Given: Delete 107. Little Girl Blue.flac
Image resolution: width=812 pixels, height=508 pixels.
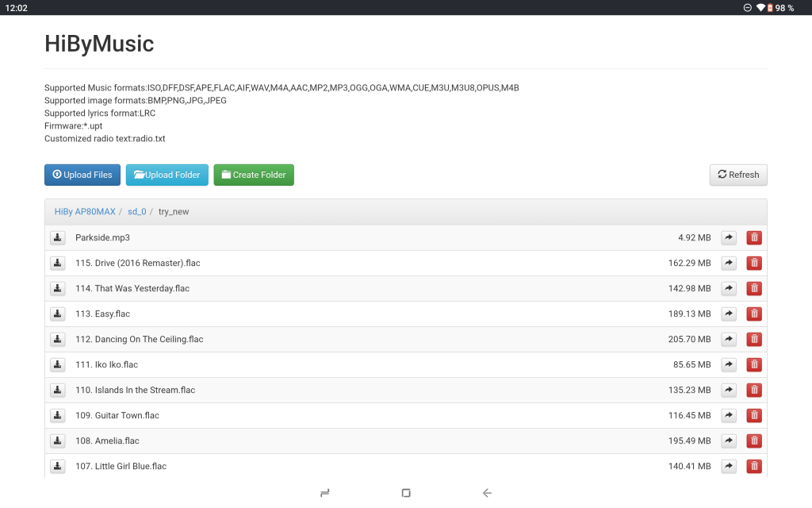Looking at the screenshot, I should (754, 466).
